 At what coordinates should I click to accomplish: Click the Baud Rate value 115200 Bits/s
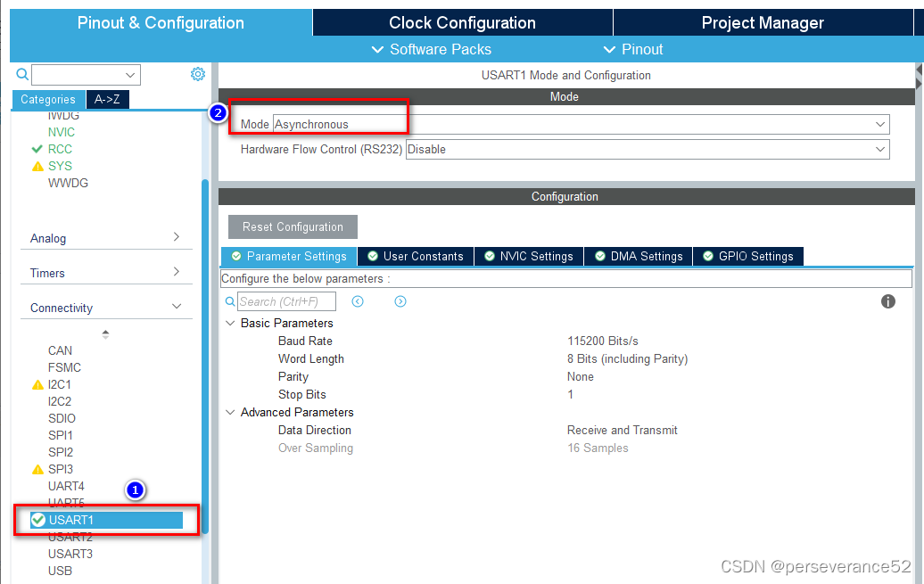coord(603,341)
